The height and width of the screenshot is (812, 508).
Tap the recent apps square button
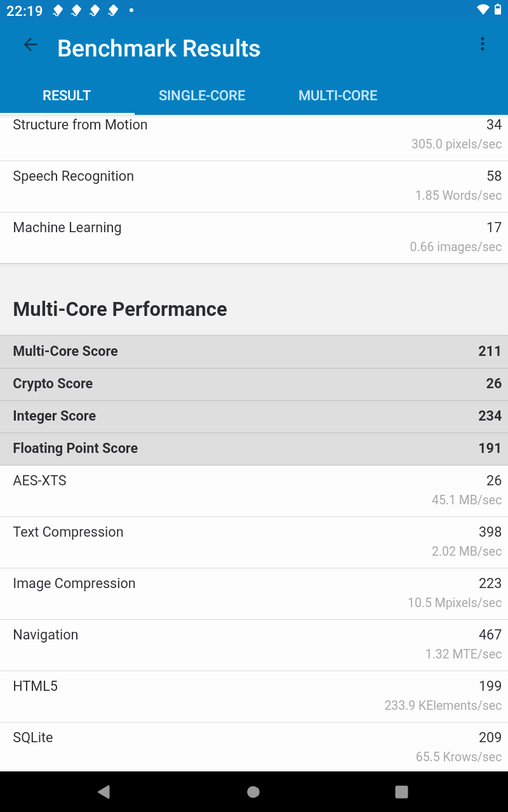pos(401,792)
